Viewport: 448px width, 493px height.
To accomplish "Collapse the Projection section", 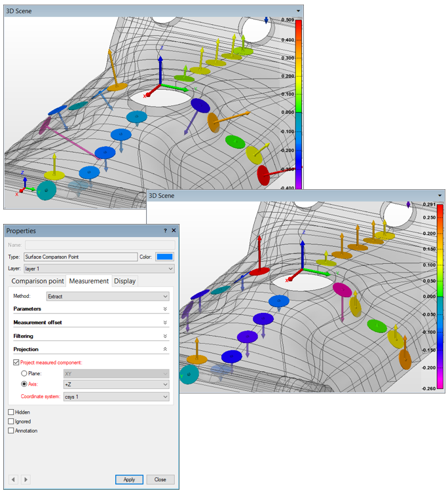I will point(165,350).
